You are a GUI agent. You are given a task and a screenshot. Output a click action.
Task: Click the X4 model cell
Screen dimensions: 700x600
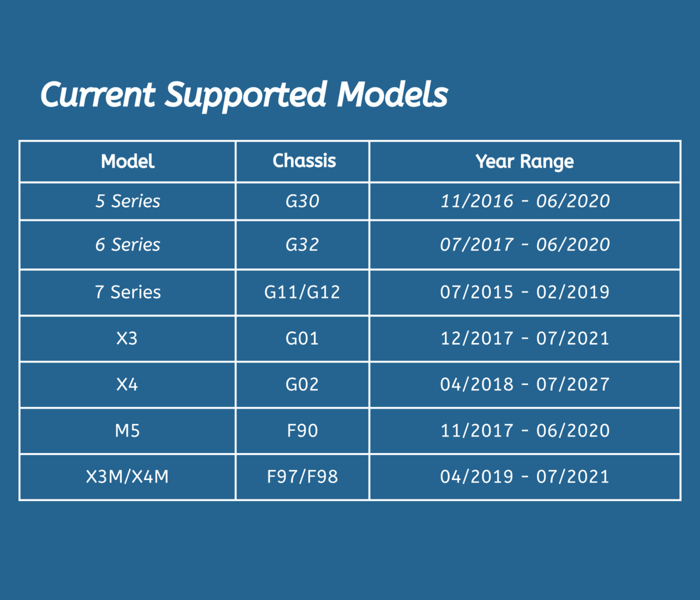(127, 385)
